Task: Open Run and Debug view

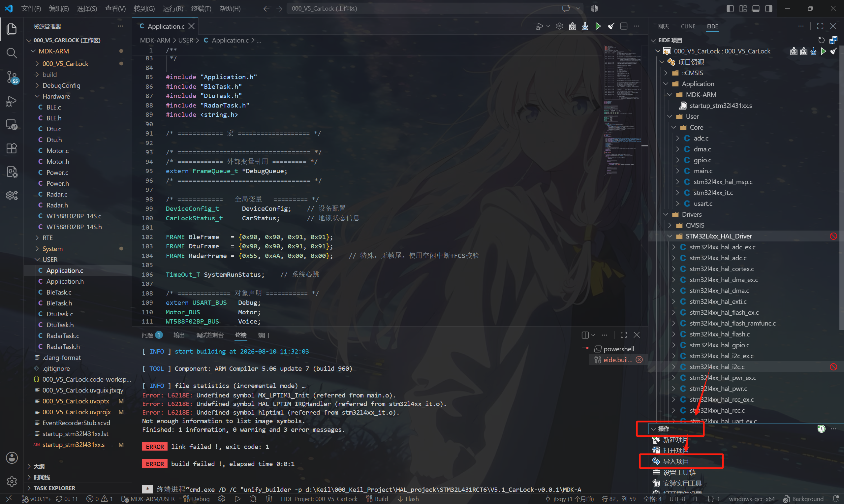Action: (x=12, y=101)
